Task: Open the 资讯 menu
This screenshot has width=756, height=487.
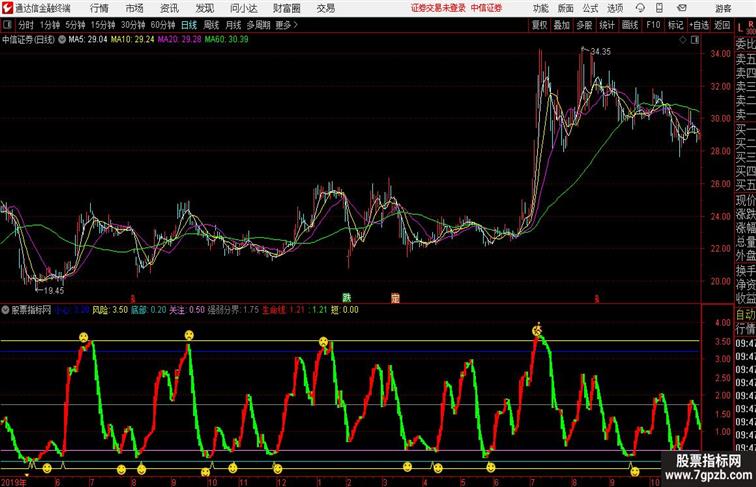Action: (x=169, y=8)
